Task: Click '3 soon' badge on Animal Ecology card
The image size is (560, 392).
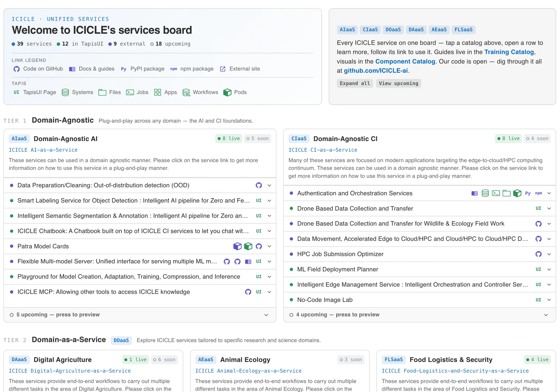Action: click(x=351, y=360)
